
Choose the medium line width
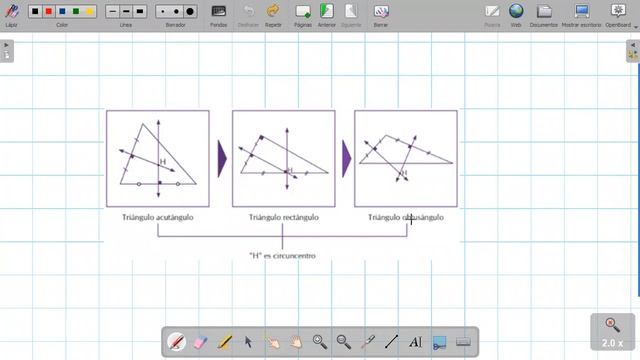tap(126, 11)
